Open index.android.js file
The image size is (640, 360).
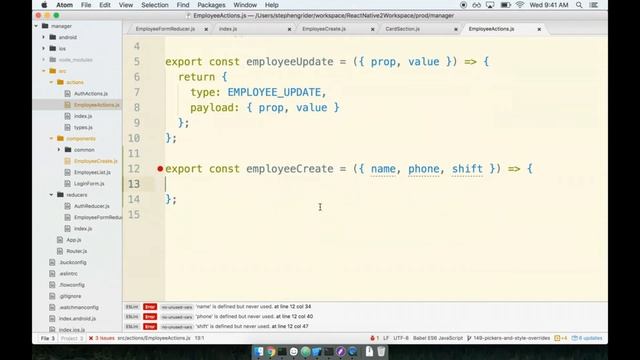tap(77, 319)
